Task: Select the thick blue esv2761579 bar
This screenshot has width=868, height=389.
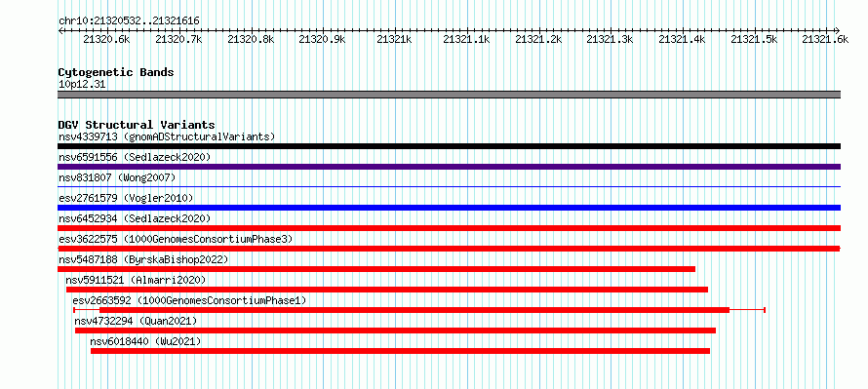Action: coord(449,208)
